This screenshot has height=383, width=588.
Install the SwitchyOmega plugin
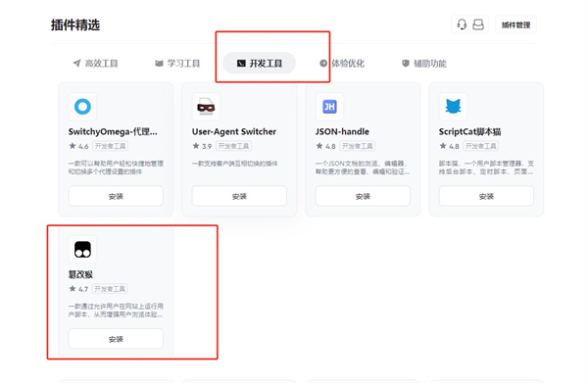tap(116, 196)
